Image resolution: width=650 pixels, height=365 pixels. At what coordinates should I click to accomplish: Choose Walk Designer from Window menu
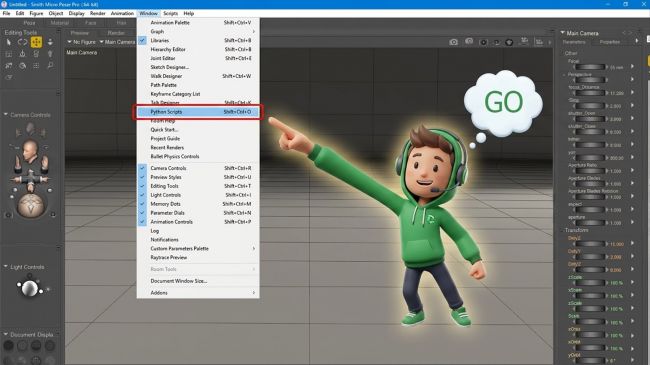coord(198,76)
